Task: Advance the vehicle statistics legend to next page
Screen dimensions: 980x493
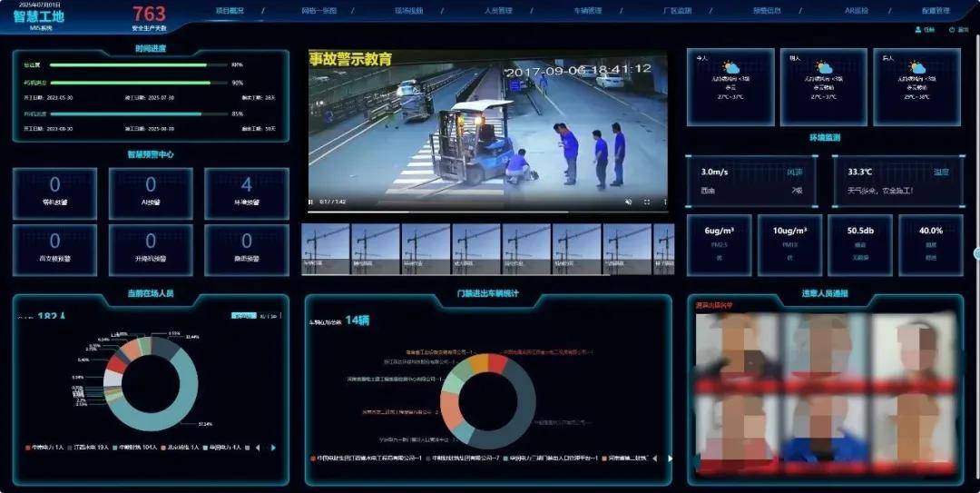Action: point(671,458)
